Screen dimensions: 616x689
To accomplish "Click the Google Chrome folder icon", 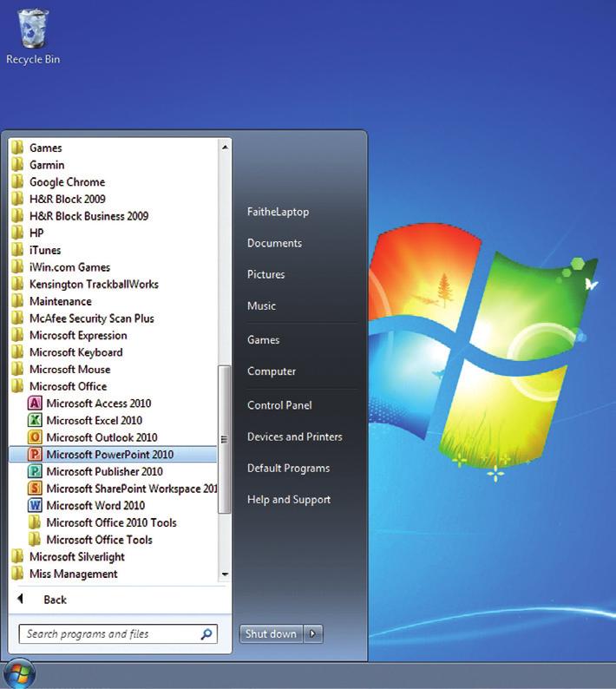I will point(17,181).
